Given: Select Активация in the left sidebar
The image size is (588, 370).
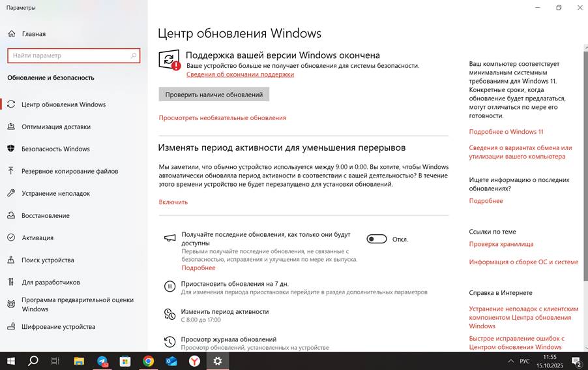Looking at the screenshot, I should click(x=37, y=238).
